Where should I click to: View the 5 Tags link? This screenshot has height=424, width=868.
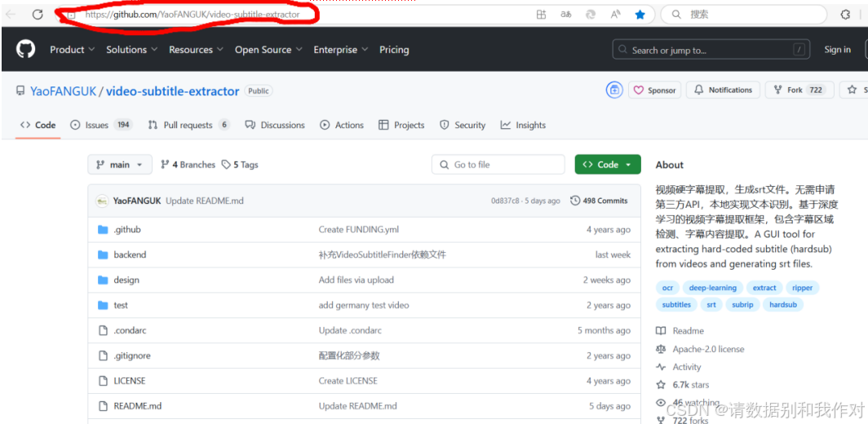click(x=240, y=165)
